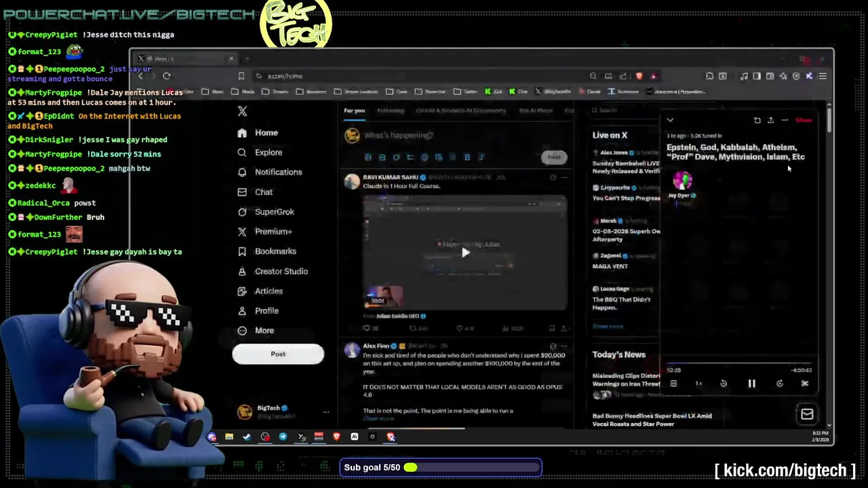The height and width of the screenshot is (488, 868).
Task: Click the x.com/home address bar
Action: point(420,76)
